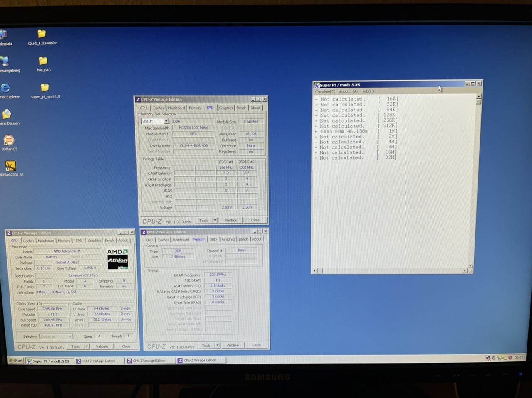This screenshot has width=532, height=398.
Task: Switch to Graphics tab in CPU window
Action: click(x=94, y=241)
